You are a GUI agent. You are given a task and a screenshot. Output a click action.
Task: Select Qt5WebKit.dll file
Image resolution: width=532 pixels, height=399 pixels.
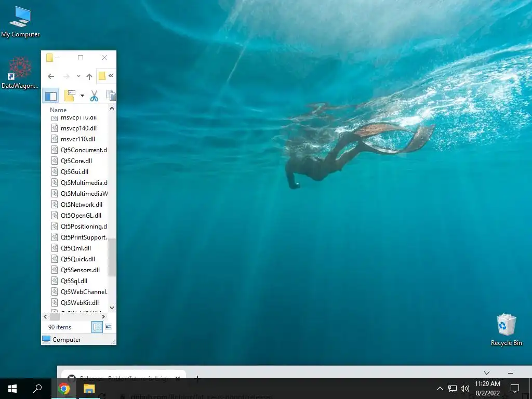pyautogui.click(x=79, y=303)
